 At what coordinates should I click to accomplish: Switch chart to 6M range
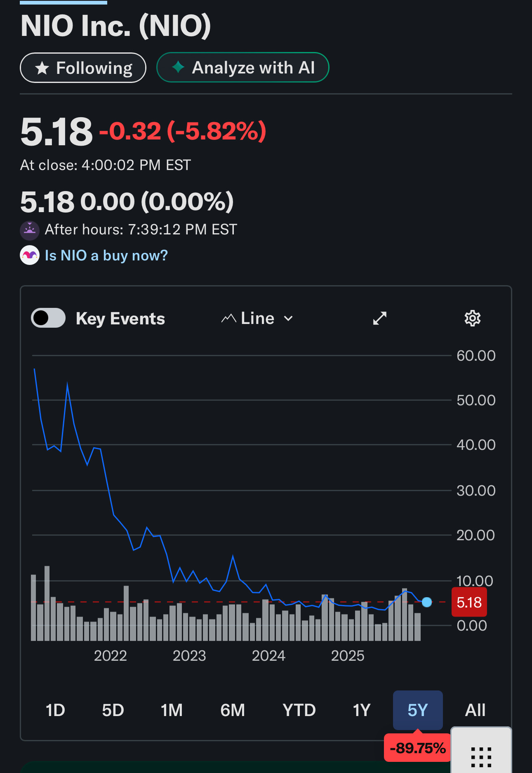pos(233,710)
